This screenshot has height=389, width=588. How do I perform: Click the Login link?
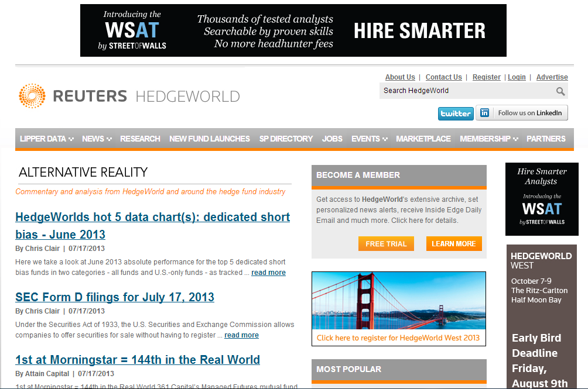[x=517, y=77]
